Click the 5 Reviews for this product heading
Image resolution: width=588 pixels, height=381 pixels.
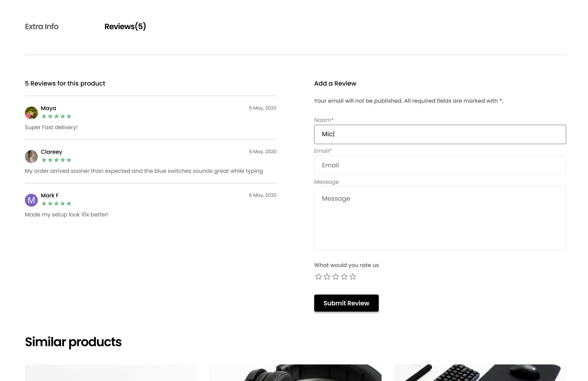[65, 83]
